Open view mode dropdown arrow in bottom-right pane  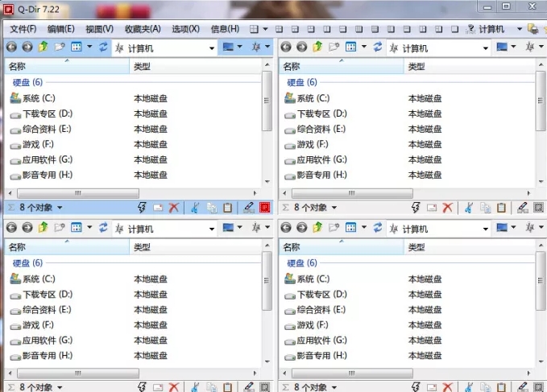364,228
